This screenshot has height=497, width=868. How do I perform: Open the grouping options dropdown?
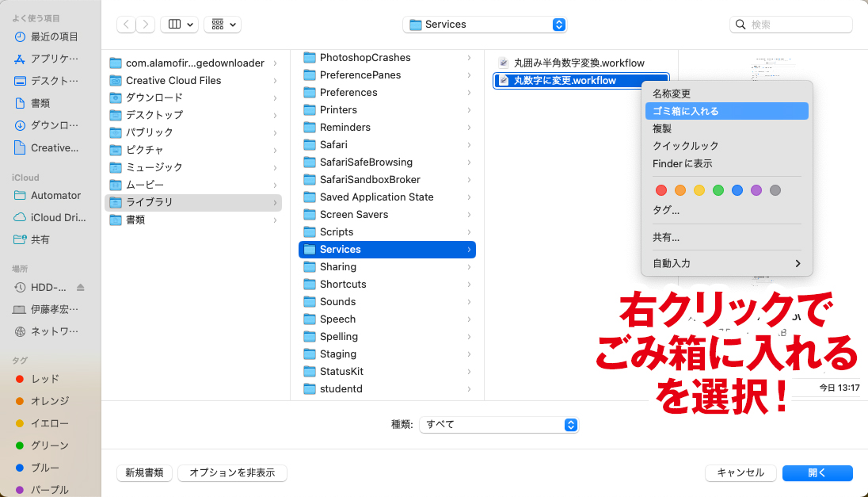[223, 25]
